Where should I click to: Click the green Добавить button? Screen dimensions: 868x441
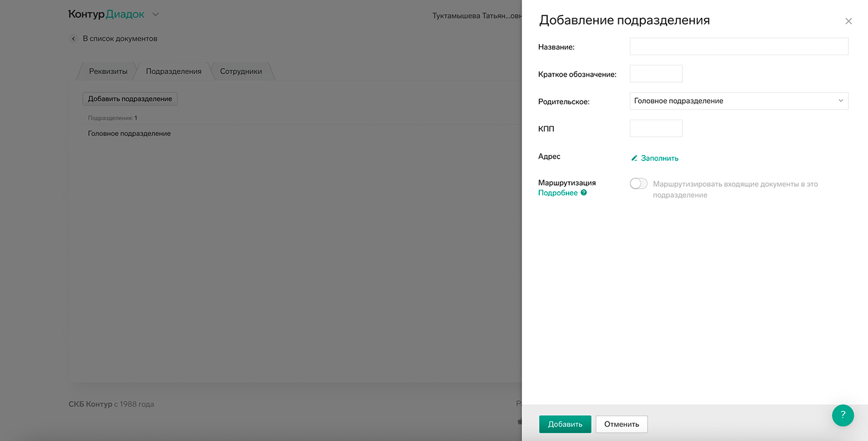click(564, 424)
